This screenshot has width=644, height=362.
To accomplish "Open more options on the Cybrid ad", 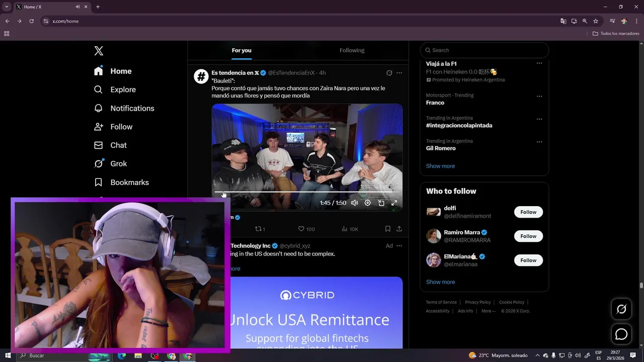I will click(x=399, y=246).
